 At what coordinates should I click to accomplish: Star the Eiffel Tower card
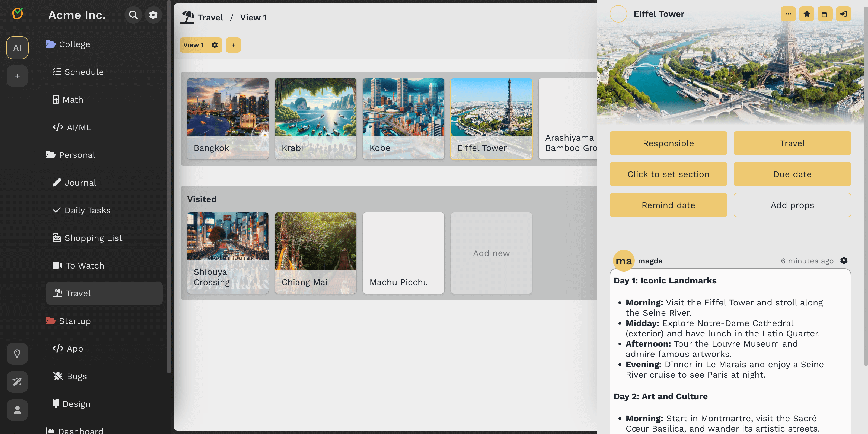[807, 14]
